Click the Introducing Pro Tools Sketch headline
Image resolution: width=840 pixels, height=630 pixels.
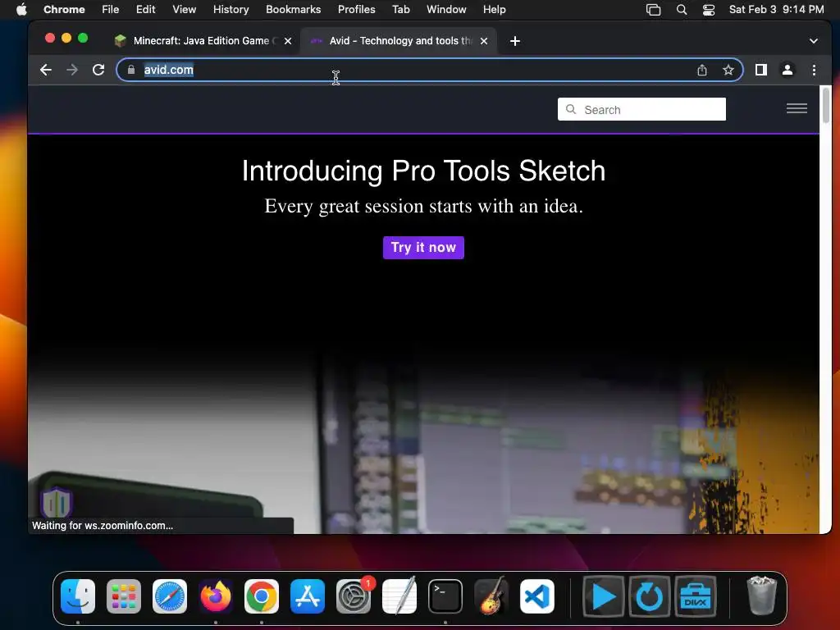(x=423, y=171)
